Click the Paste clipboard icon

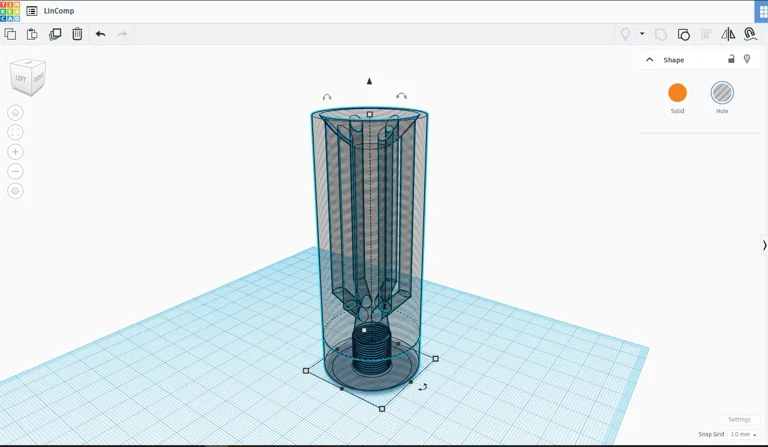click(x=32, y=34)
